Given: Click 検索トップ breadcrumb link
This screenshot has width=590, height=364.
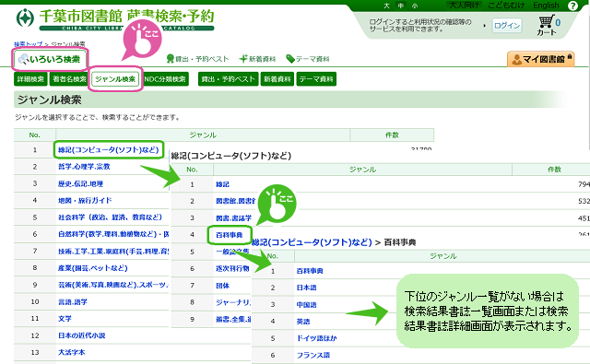Looking at the screenshot, I should [29, 44].
